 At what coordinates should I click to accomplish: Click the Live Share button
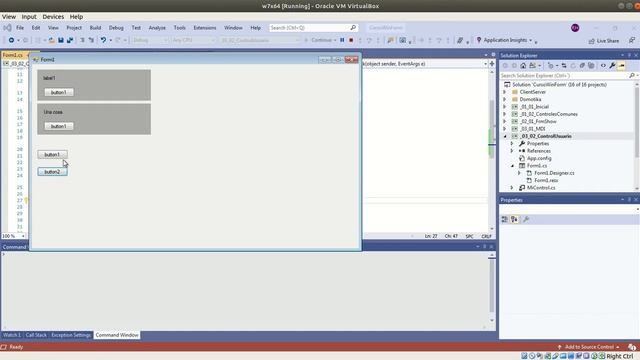604,41
